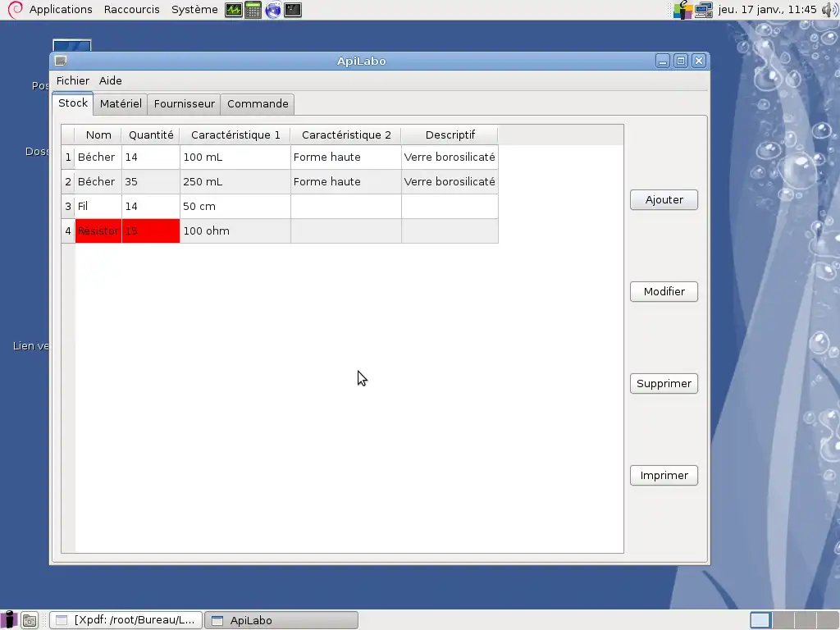Image resolution: width=840 pixels, height=630 pixels.
Task: Maximize the ApiLabo window
Action: pyautogui.click(x=681, y=61)
